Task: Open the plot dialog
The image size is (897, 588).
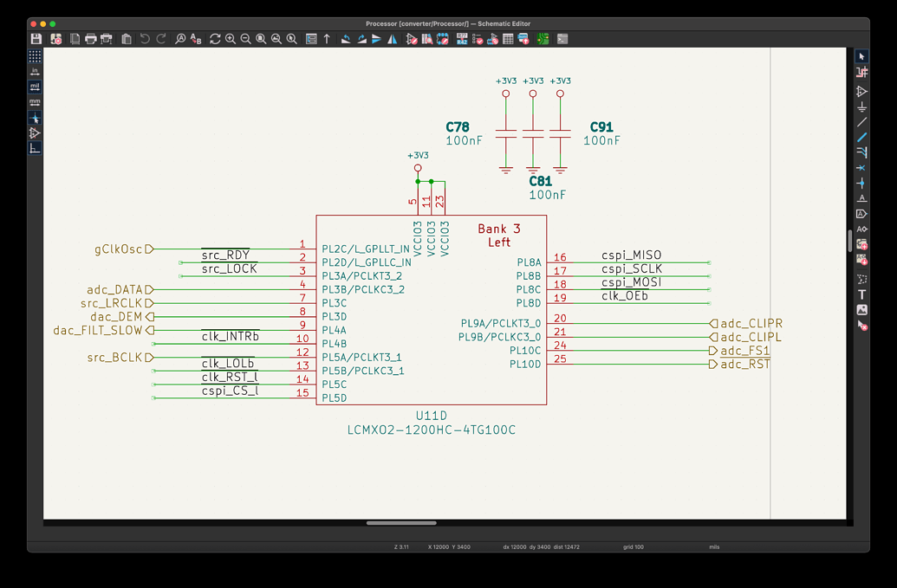Action: click(x=107, y=39)
